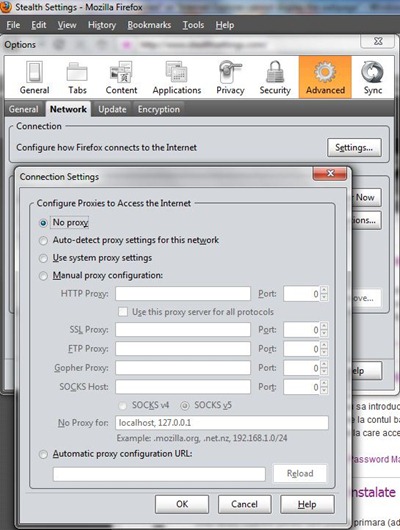Select the No proxy radio button
Screen dimensions: 400x530
[43, 223]
